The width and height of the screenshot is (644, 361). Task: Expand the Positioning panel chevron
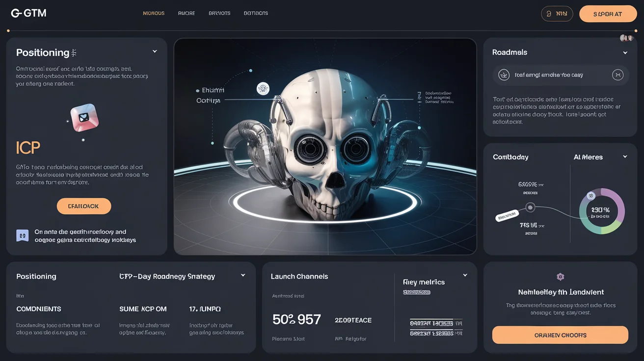coord(154,51)
